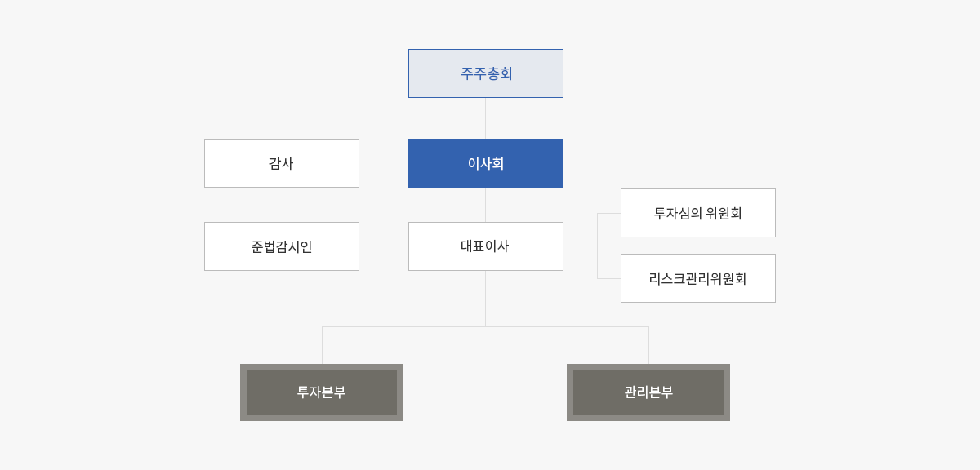980x470 pixels.
Task: Click the horizontal line extending right from 대표이사
Action: click(580, 246)
